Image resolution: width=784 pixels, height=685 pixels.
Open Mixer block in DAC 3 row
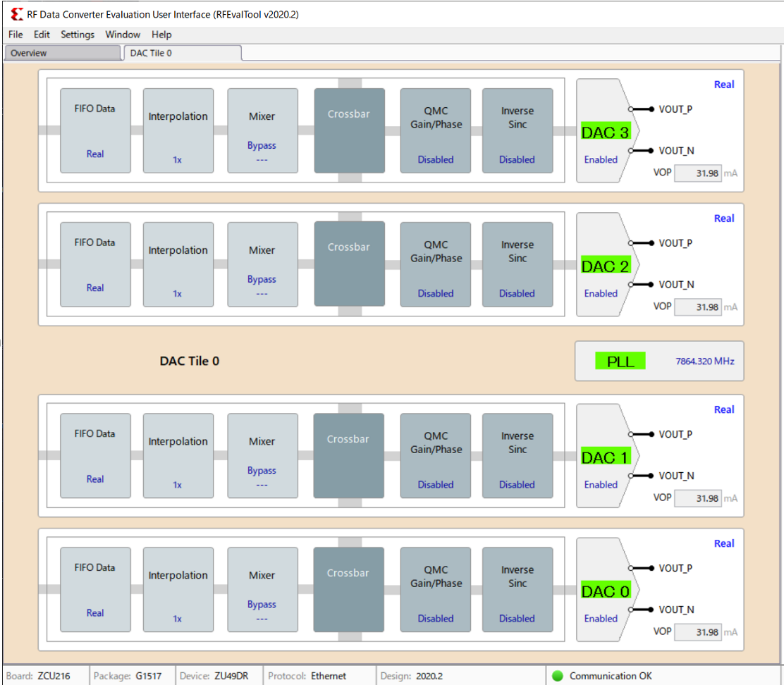click(x=262, y=131)
